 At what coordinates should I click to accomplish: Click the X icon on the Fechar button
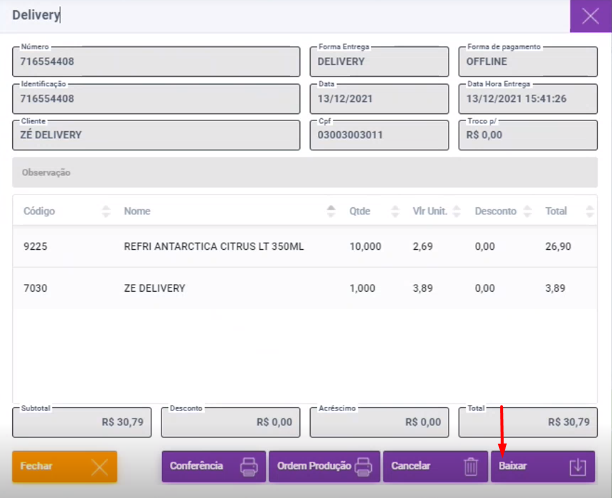100,467
